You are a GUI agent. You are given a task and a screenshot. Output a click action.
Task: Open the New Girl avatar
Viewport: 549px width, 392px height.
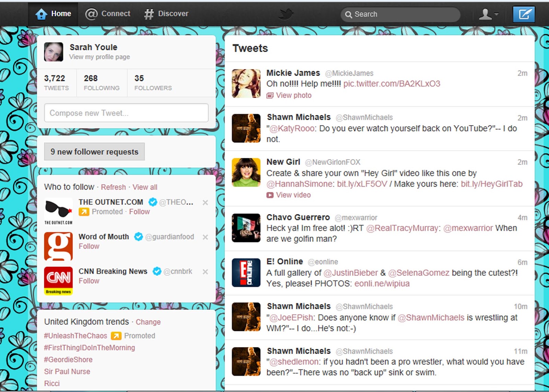[x=246, y=172]
